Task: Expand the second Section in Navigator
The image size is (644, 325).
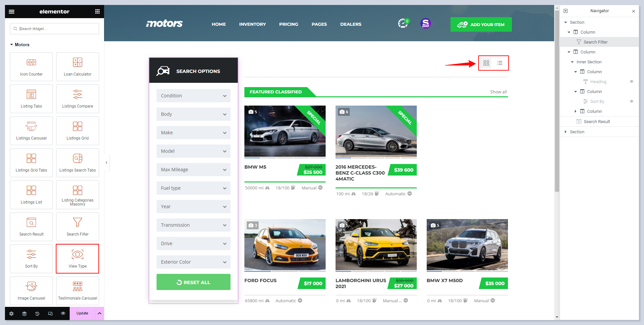Action: tap(566, 132)
